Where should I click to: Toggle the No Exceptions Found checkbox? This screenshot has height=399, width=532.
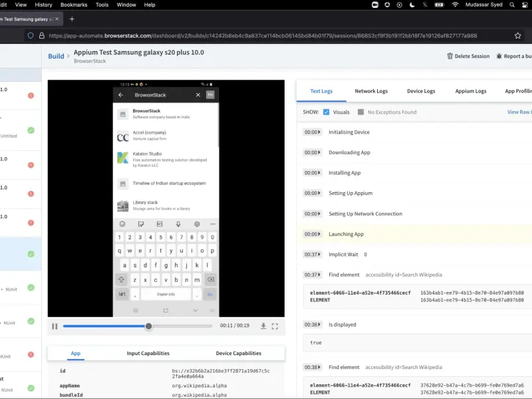(360, 112)
